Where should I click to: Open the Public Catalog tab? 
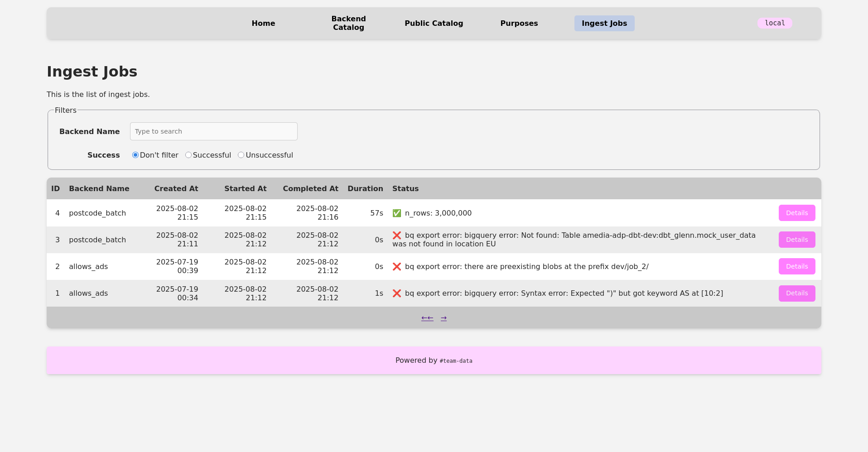(x=434, y=23)
